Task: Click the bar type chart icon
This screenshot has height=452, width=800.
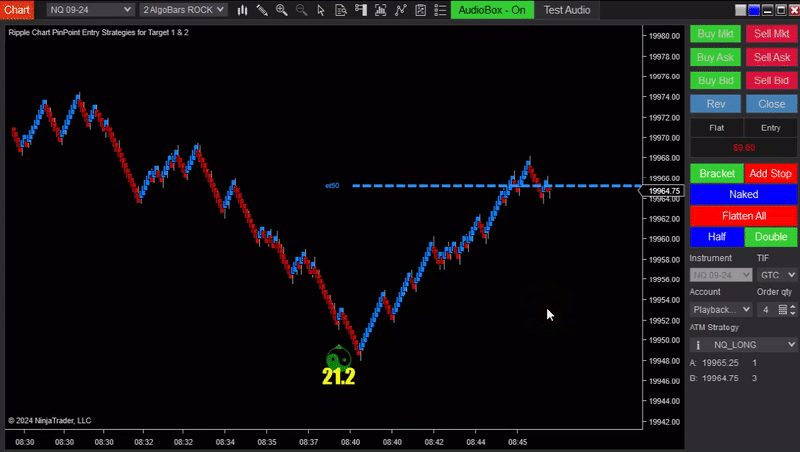Action: (x=241, y=10)
